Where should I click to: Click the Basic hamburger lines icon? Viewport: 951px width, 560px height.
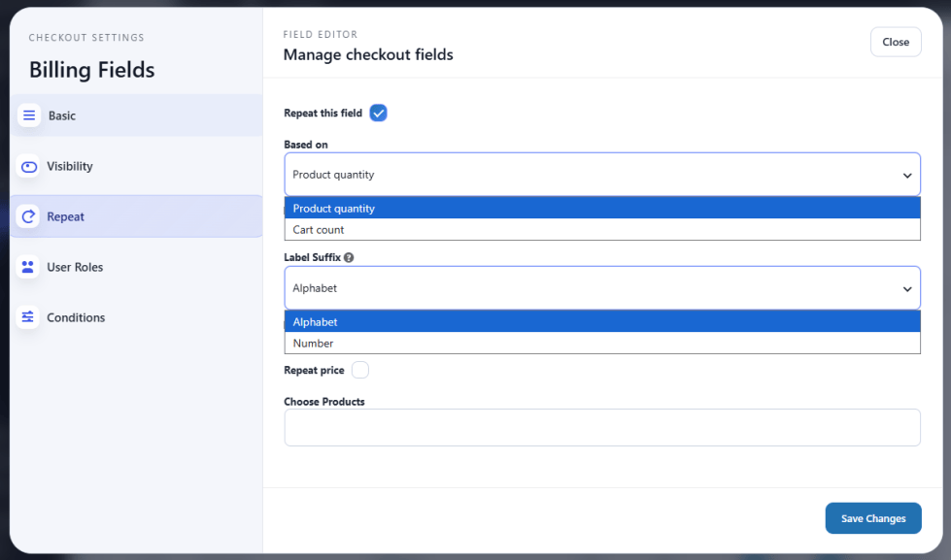[x=29, y=115]
